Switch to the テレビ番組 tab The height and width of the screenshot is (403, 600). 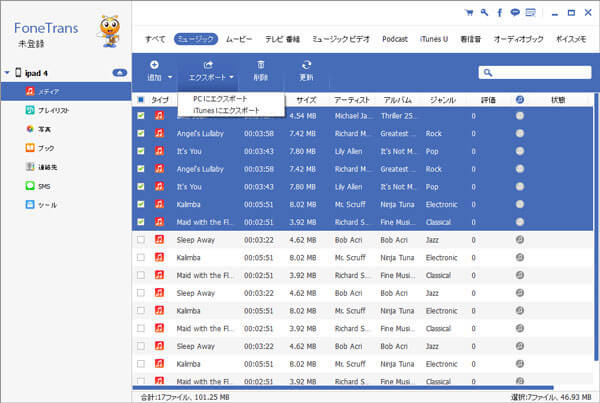point(282,39)
